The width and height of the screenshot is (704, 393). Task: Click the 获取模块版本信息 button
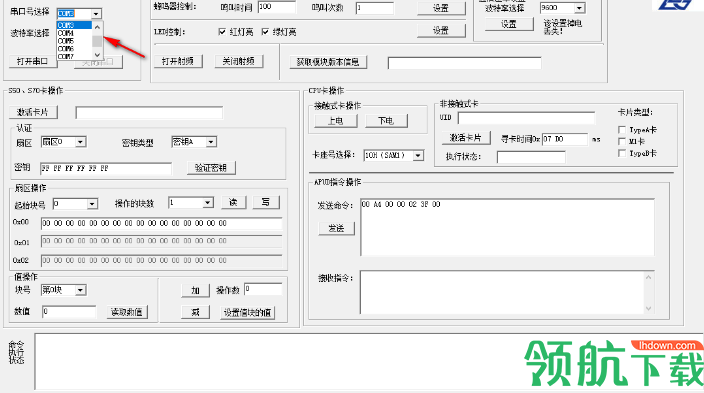click(329, 62)
